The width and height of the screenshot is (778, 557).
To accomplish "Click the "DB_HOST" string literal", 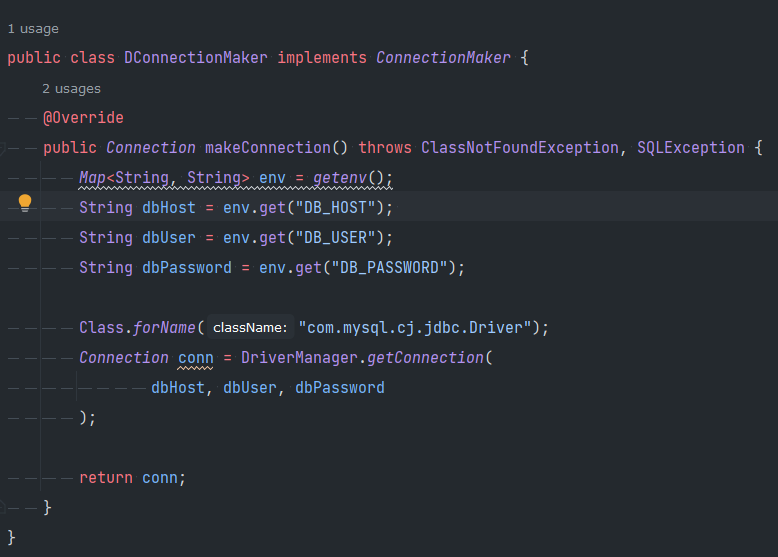I will coord(335,207).
